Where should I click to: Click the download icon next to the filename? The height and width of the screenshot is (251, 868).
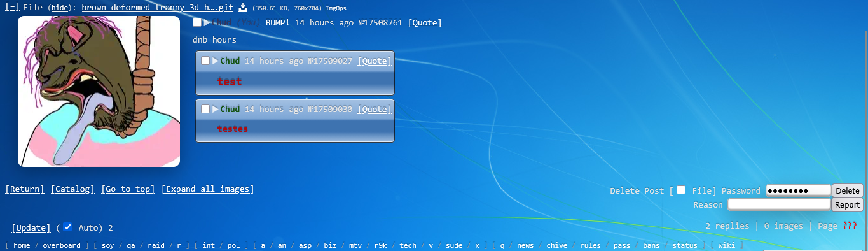[243, 8]
